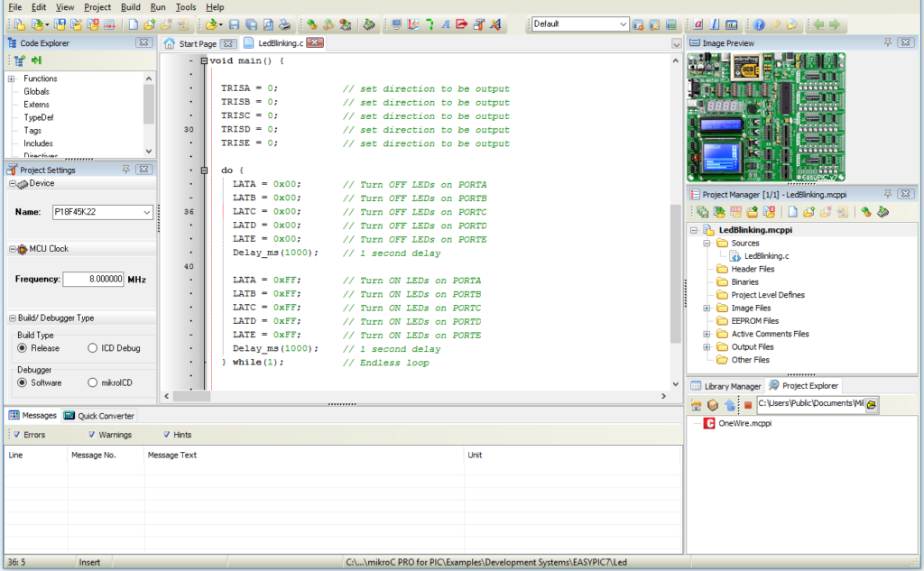
Task: Toggle the Errors checkbox
Action: pyautogui.click(x=17, y=435)
